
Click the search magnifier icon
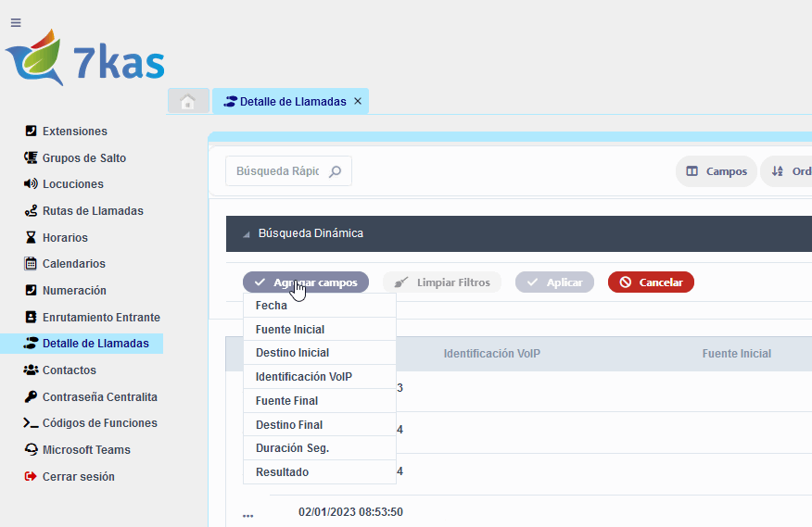coord(336,171)
